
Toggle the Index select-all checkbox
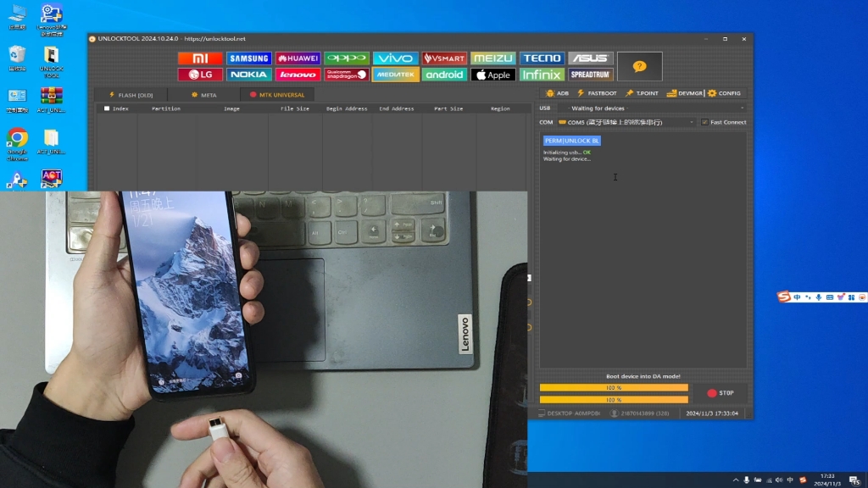point(107,108)
